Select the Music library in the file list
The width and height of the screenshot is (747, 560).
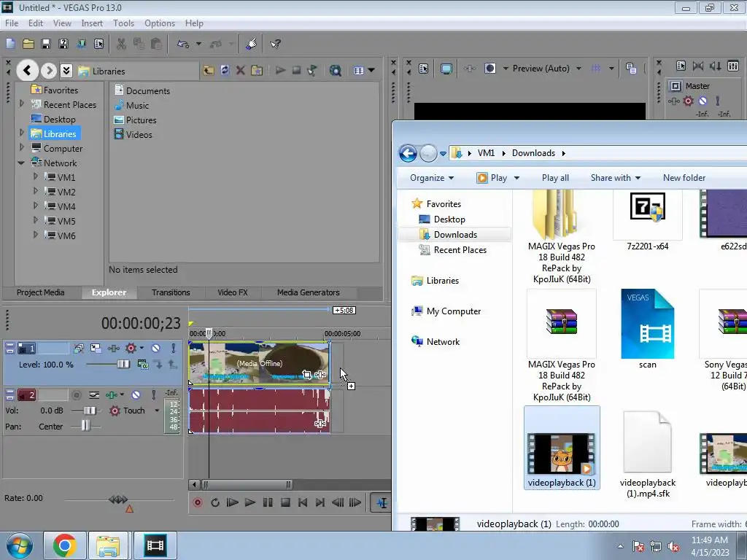(132, 105)
